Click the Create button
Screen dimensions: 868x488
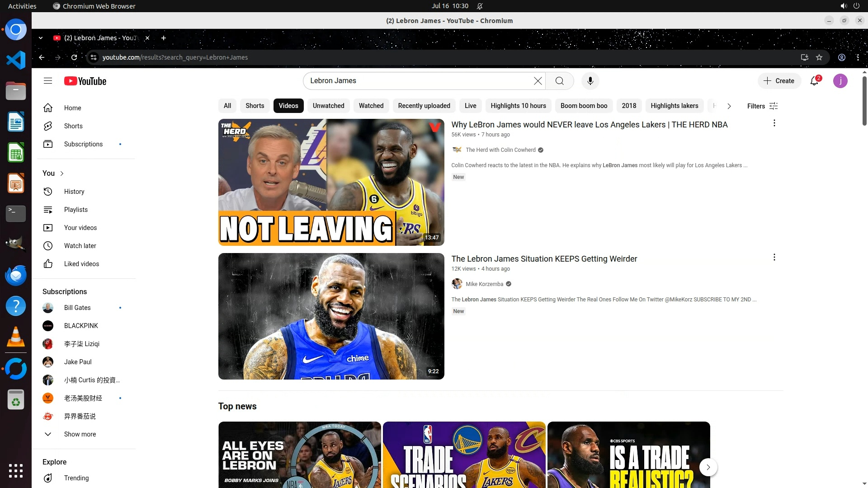pyautogui.click(x=779, y=81)
